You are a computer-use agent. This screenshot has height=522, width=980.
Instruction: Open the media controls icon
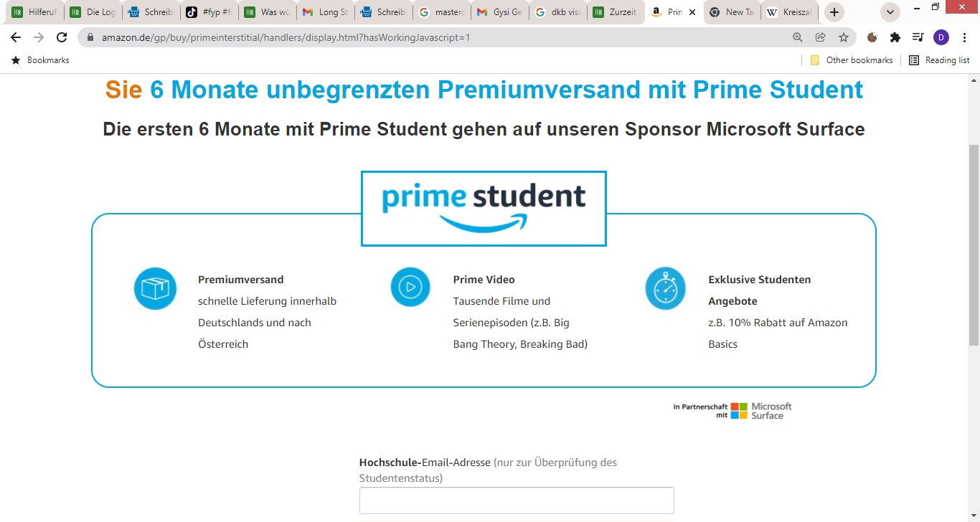(x=918, y=37)
